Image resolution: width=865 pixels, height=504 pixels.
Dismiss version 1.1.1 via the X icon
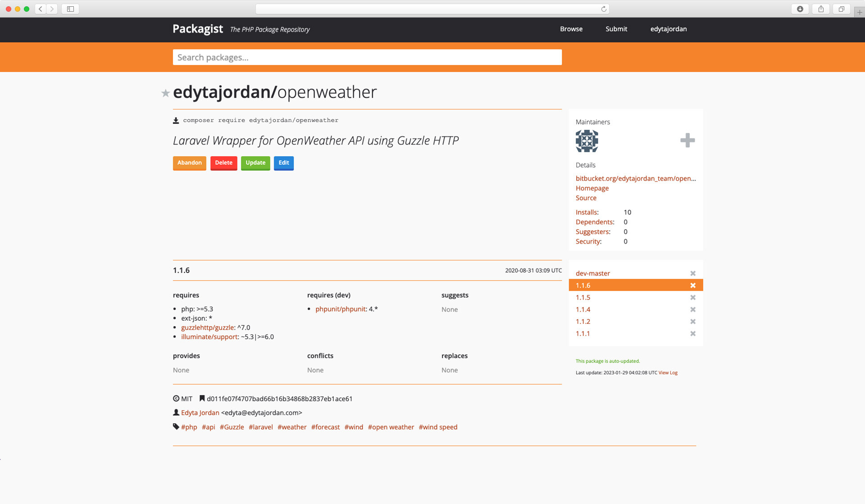tap(693, 333)
